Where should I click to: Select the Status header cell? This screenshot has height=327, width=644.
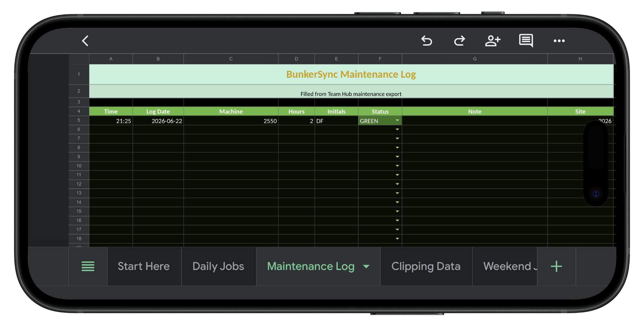[x=380, y=111]
